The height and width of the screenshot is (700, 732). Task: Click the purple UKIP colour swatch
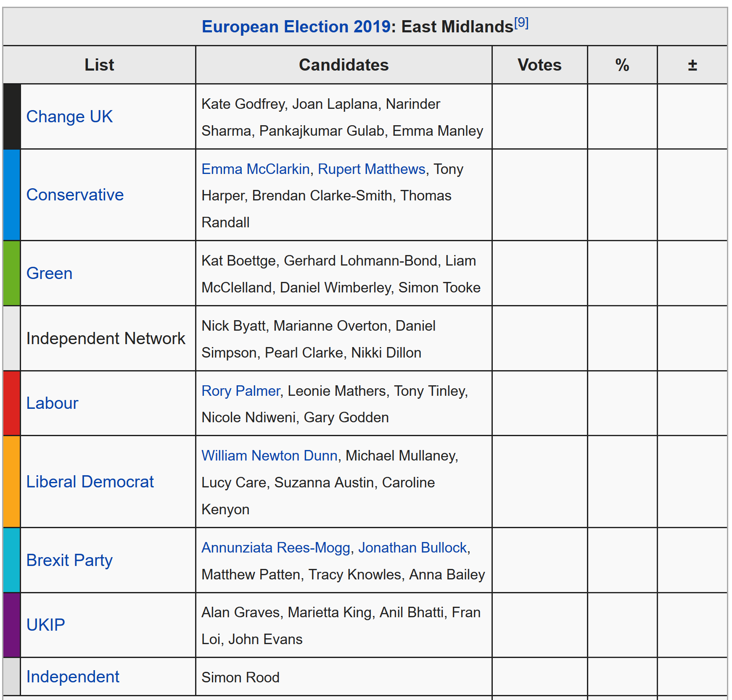coord(12,625)
